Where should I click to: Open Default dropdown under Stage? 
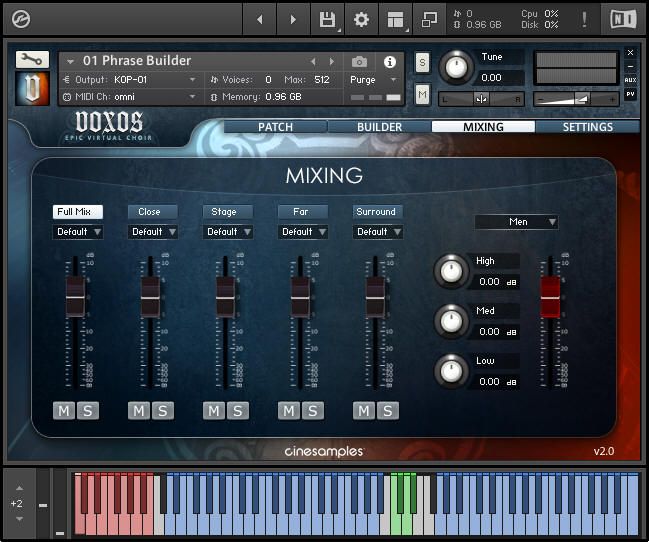[x=228, y=232]
